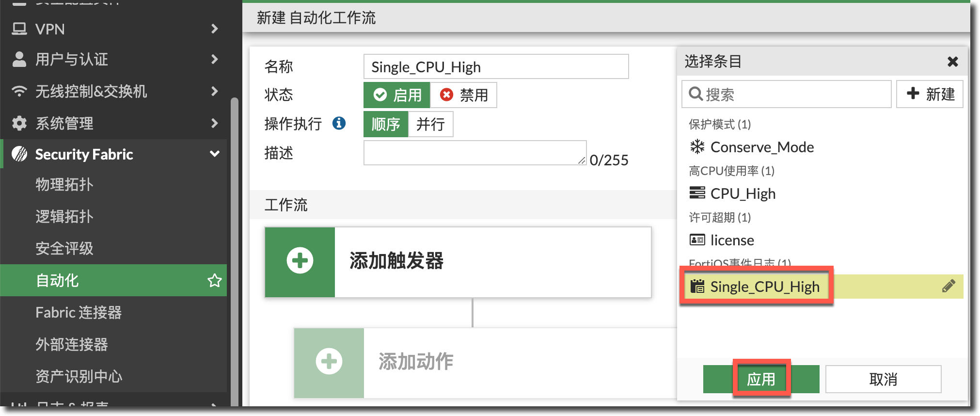Set status to 禁用
Image resolution: width=980 pixels, height=416 pixels.
pyautogui.click(x=463, y=95)
